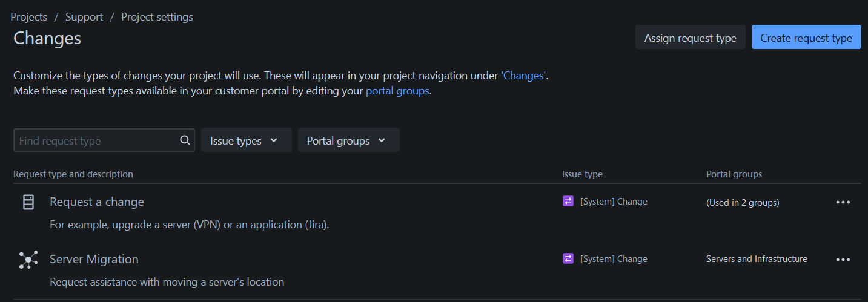
Task: Go to Support breadcrumb
Action: click(x=84, y=17)
